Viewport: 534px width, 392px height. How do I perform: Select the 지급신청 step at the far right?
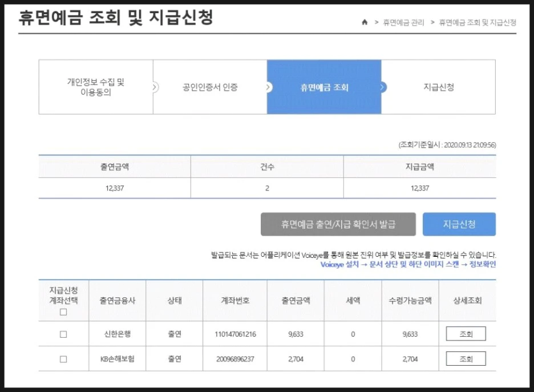tap(438, 86)
